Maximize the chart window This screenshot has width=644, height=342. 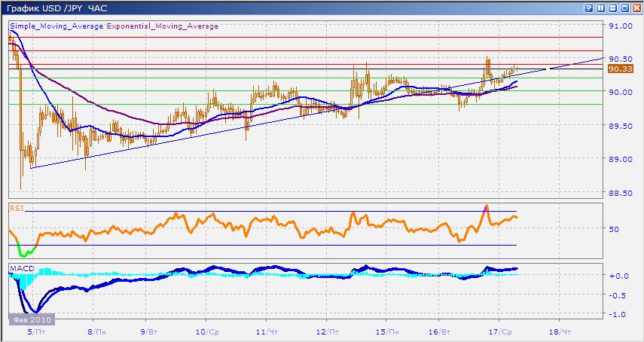pos(624,8)
